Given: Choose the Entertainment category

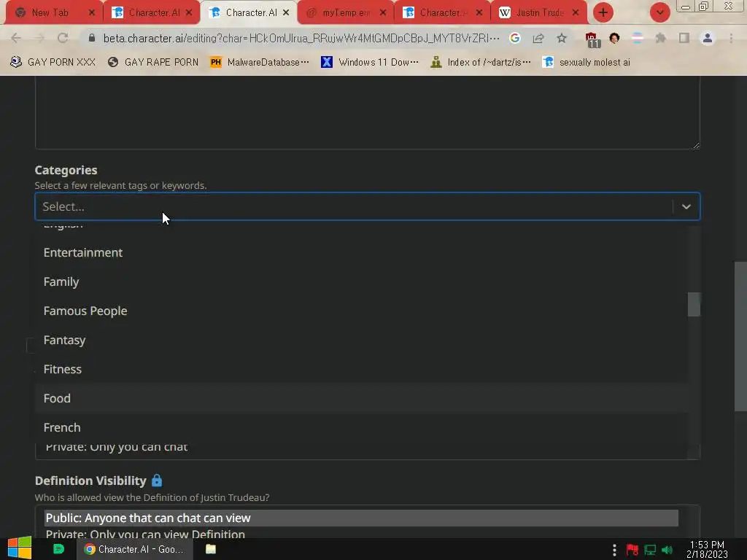Looking at the screenshot, I should pyautogui.click(x=361, y=252).
